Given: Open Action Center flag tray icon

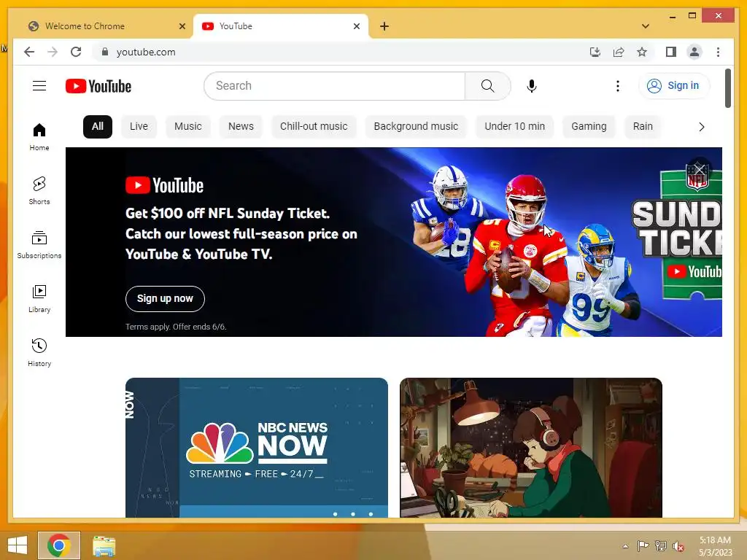Looking at the screenshot, I should pos(643,546).
